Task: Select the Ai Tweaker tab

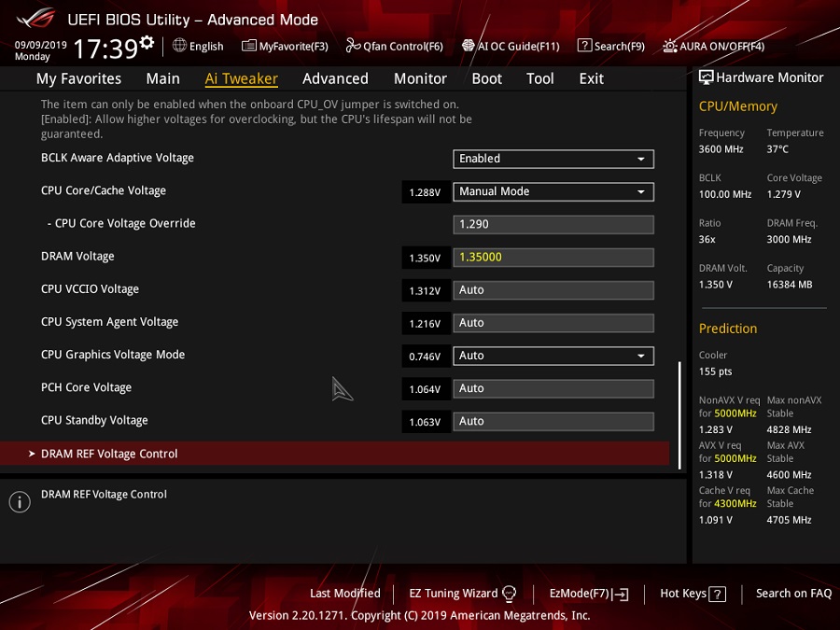Action: click(x=242, y=78)
